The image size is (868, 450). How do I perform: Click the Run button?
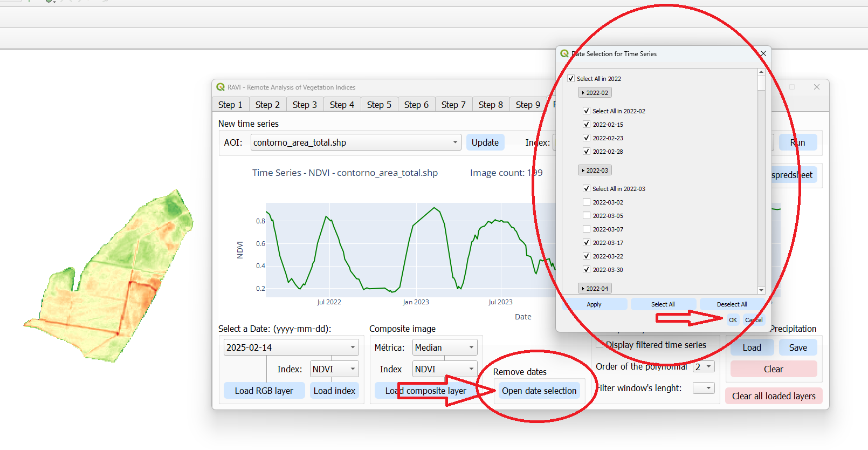tap(798, 142)
